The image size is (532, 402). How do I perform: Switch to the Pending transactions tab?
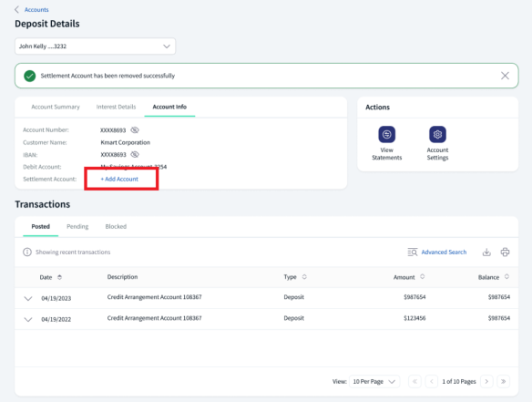[77, 226]
